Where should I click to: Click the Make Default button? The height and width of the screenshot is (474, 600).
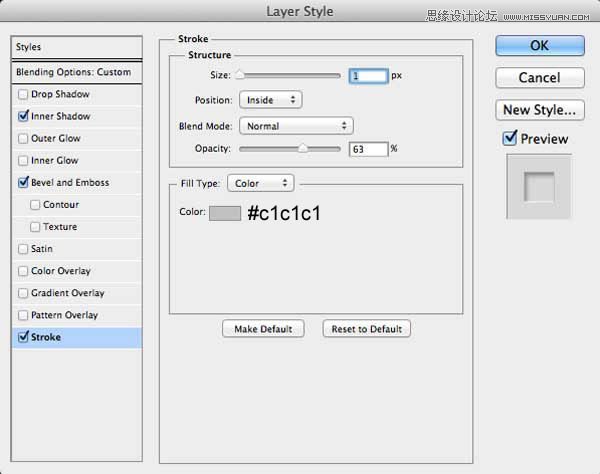(263, 329)
